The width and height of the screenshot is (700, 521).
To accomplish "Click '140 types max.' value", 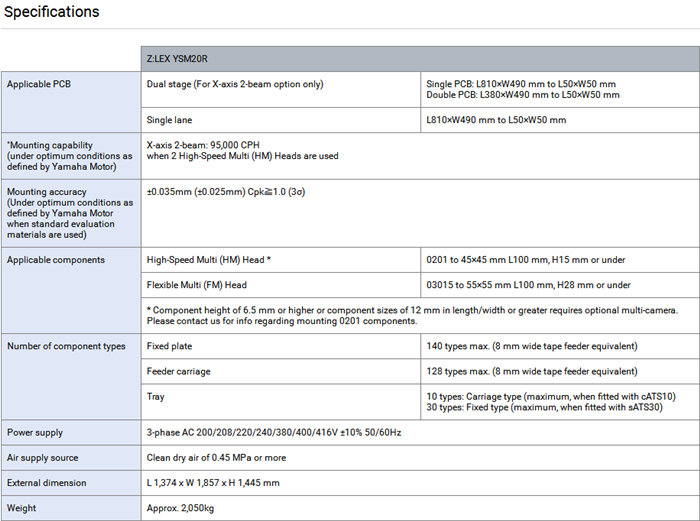I will tap(532, 346).
